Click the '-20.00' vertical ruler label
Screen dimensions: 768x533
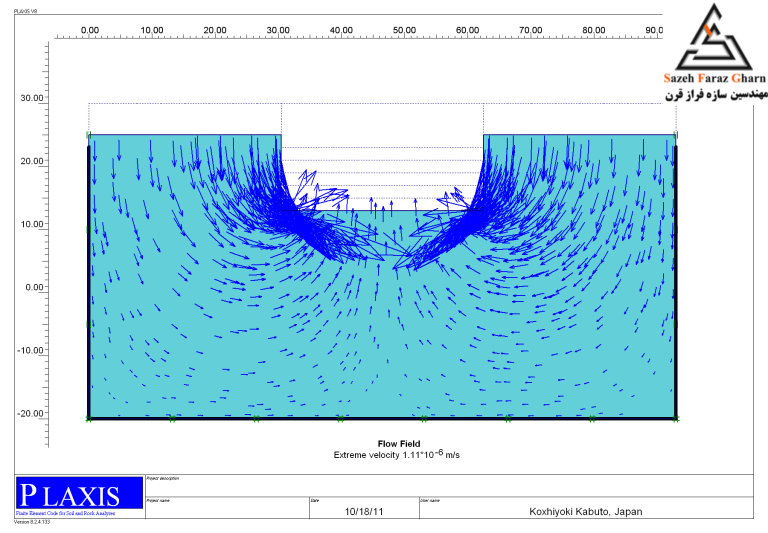pyautogui.click(x=30, y=413)
